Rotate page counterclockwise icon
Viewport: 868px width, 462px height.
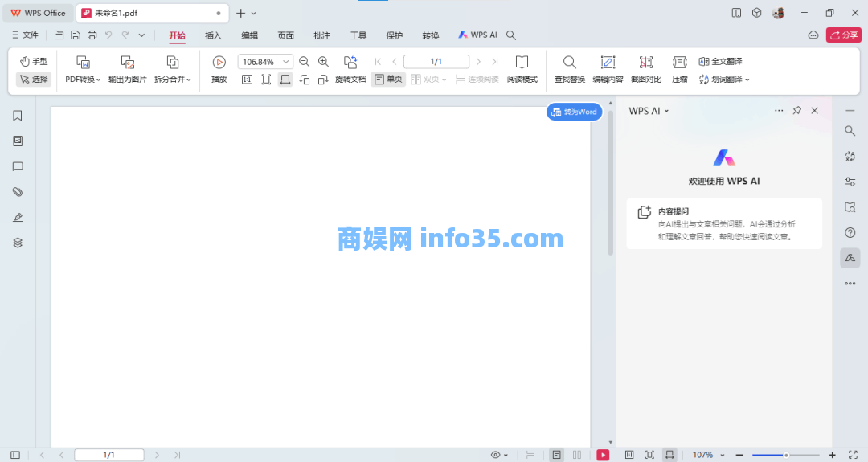coord(304,80)
